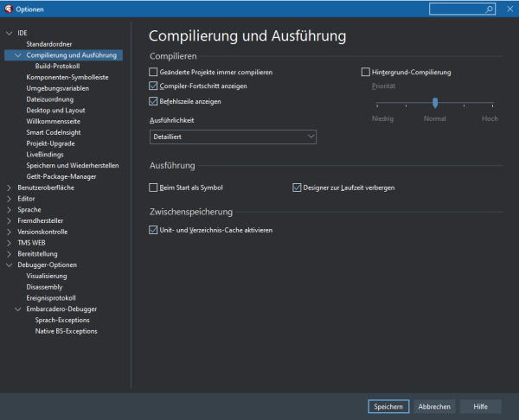Select Visualisierung under Debugger-Optionen
Screen dimensions: 519x420
tap(47, 276)
